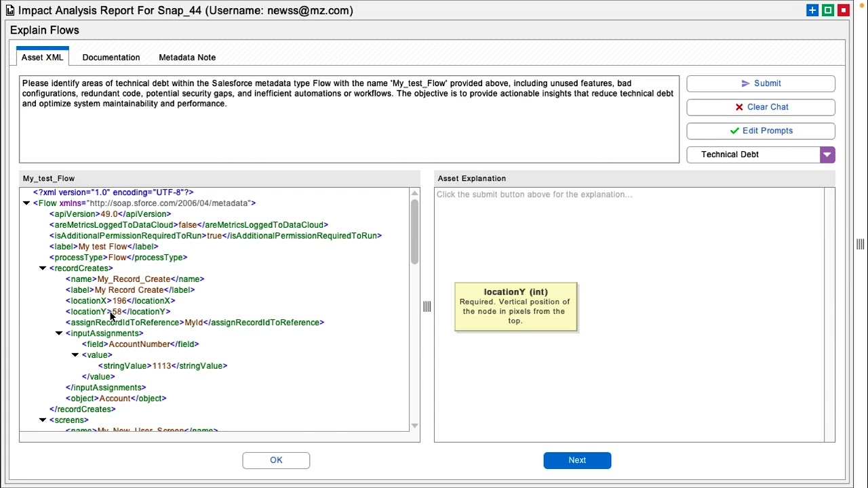Screen dimensions: 868x488
Task: Select the locationX 196 line
Action: pos(120,301)
